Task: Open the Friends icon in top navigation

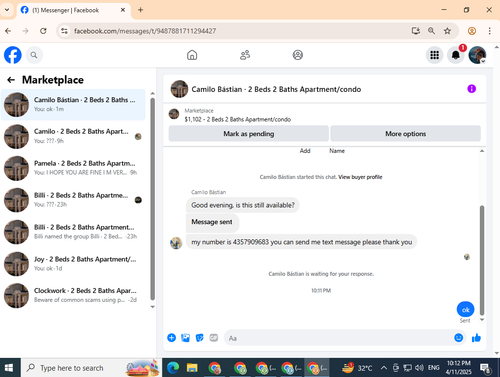Action: 245,55
